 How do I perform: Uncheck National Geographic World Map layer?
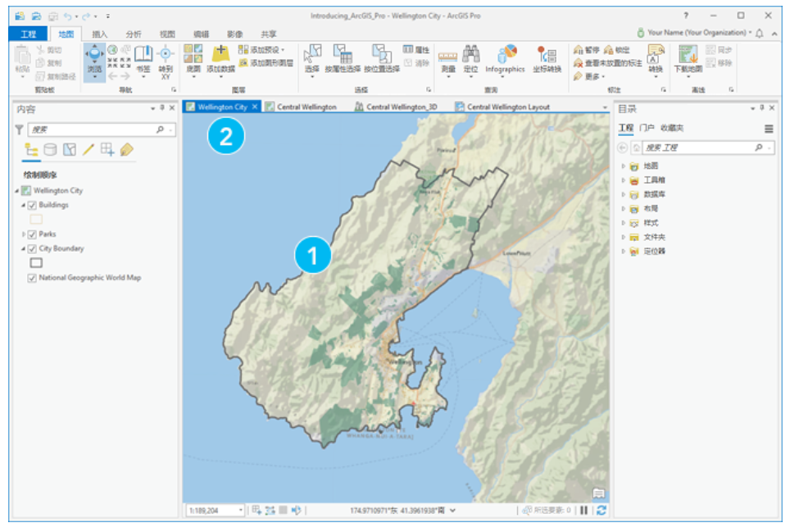(32, 278)
